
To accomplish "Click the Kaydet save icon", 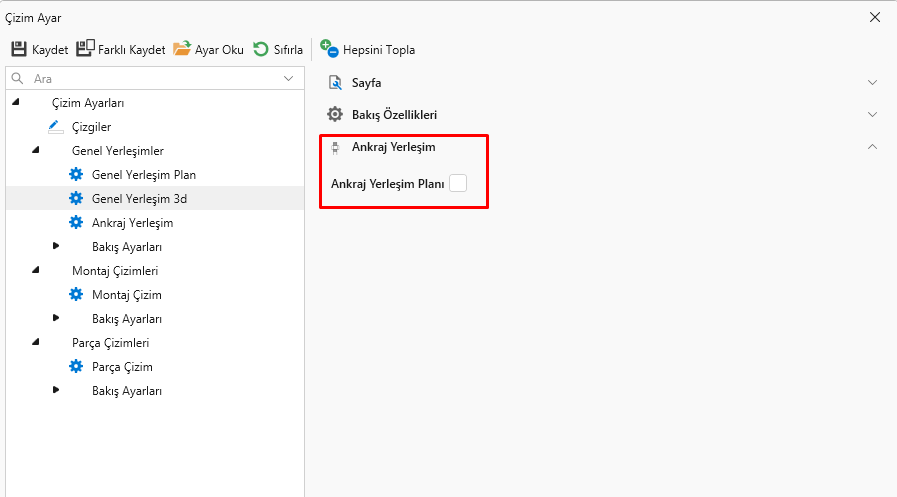I will pos(19,49).
